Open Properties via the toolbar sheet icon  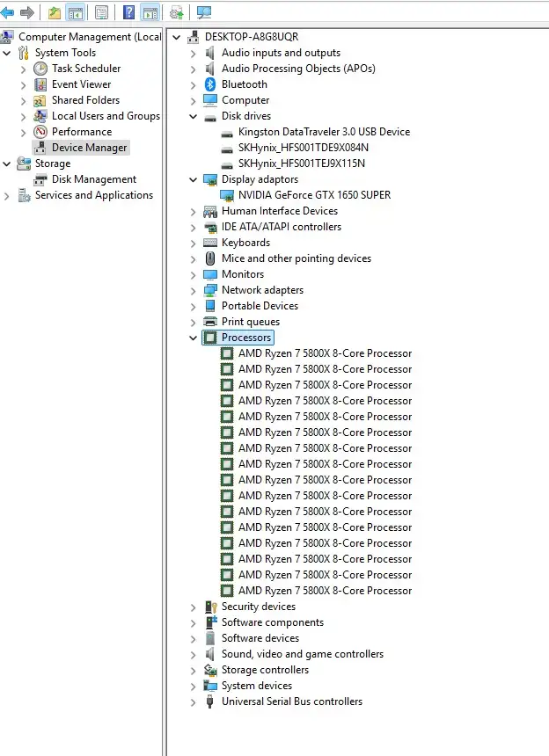coord(101,12)
